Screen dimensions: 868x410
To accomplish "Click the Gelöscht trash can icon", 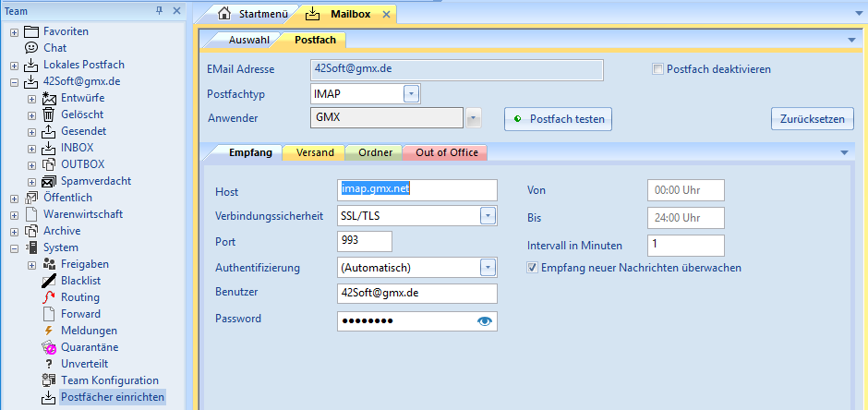I will tap(49, 115).
